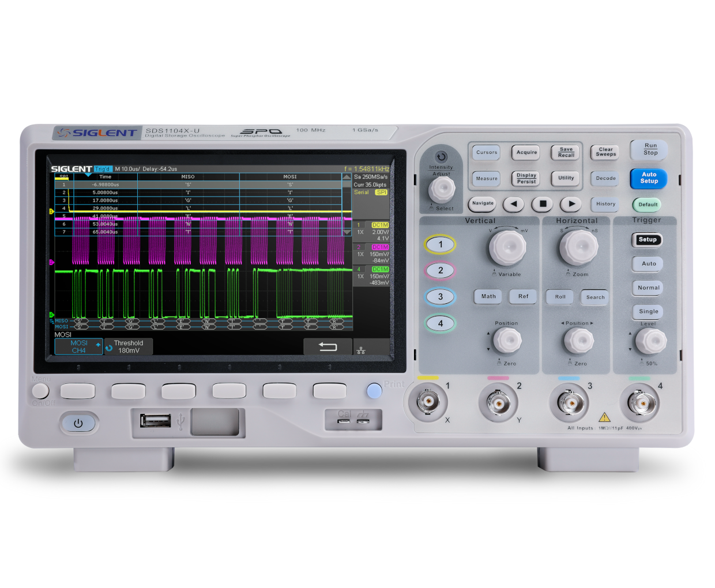Click the network icon on screen
This screenshot has height=588, width=715.
(x=361, y=350)
